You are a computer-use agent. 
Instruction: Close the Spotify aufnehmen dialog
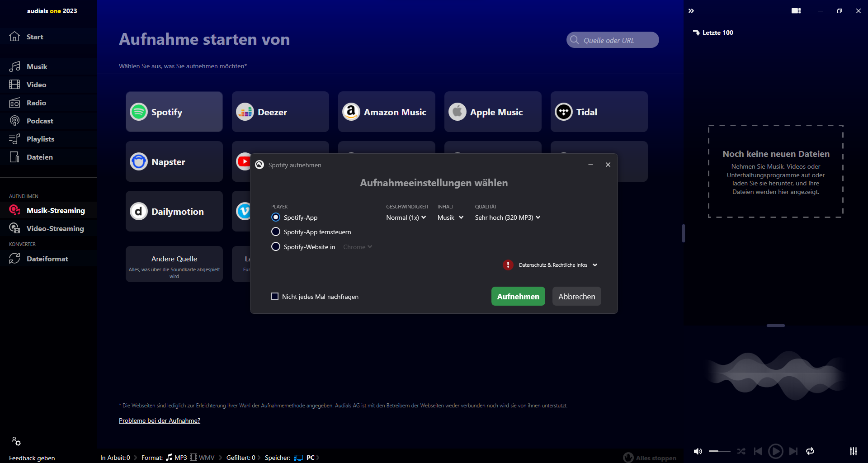tap(608, 165)
